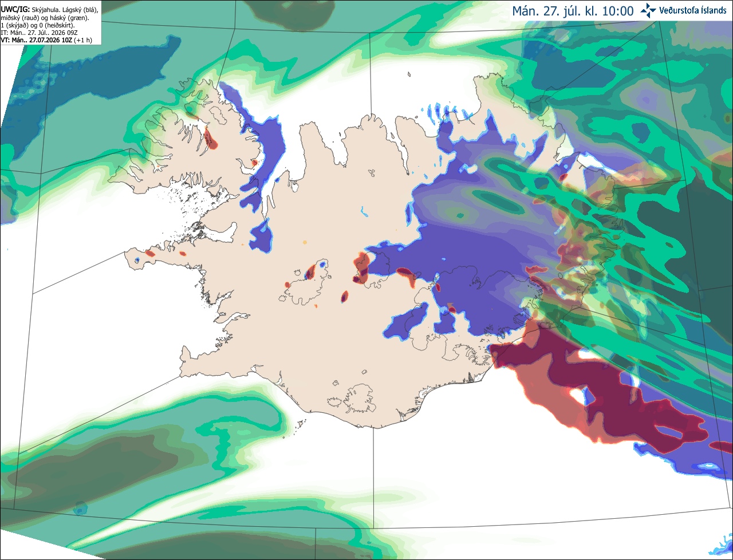Select the red mid-cloud patch west of blue area
Viewport: 733px width, 560px height.
(x=361, y=267)
